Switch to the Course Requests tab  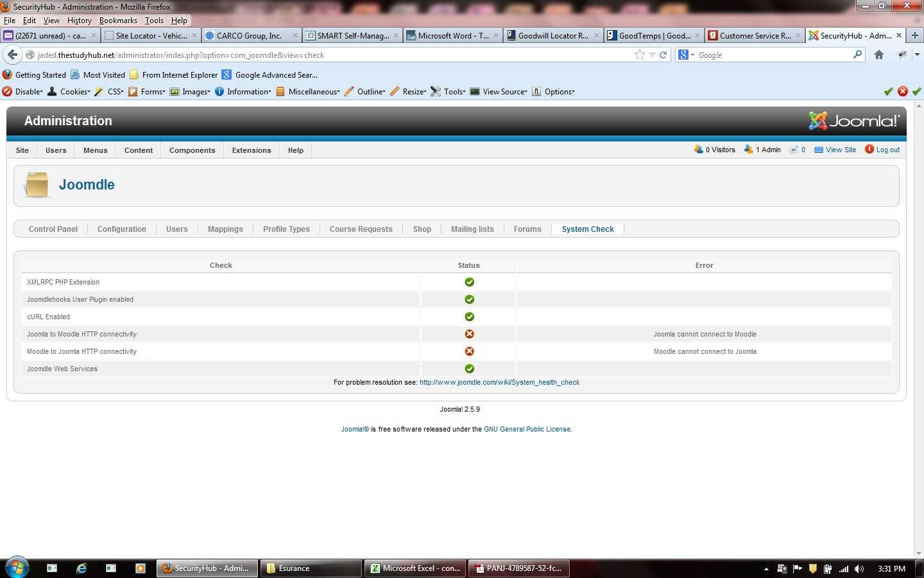point(361,229)
